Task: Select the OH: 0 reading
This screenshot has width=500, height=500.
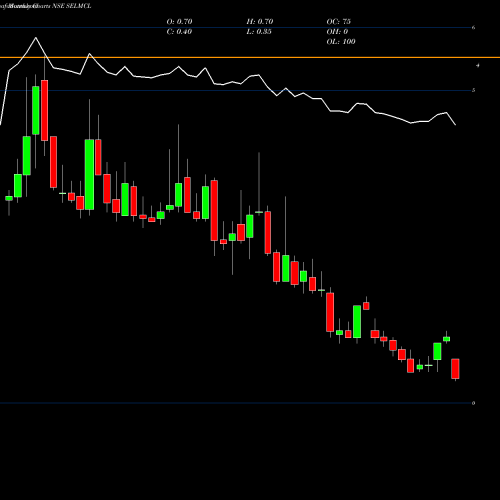Action: pos(337,32)
